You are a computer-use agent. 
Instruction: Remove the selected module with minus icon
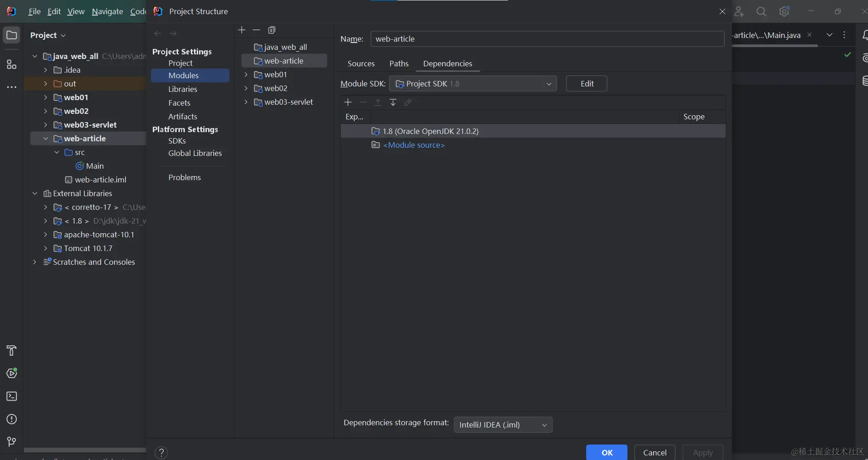click(256, 30)
